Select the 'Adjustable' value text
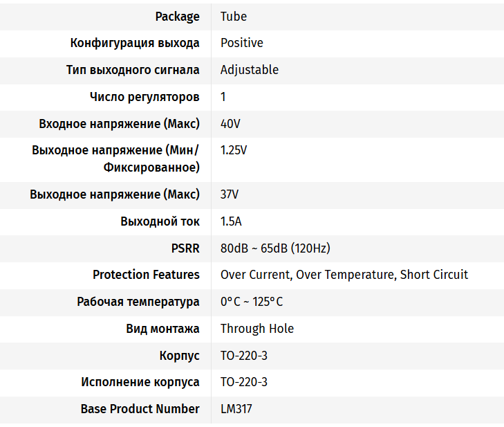The width and height of the screenshot is (504, 427). point(250,70)
